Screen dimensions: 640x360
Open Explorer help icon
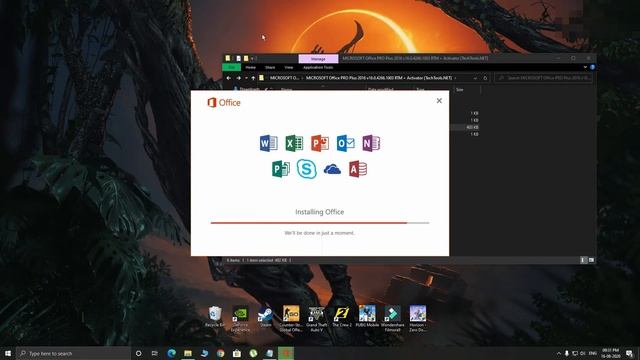click(592, 67)
